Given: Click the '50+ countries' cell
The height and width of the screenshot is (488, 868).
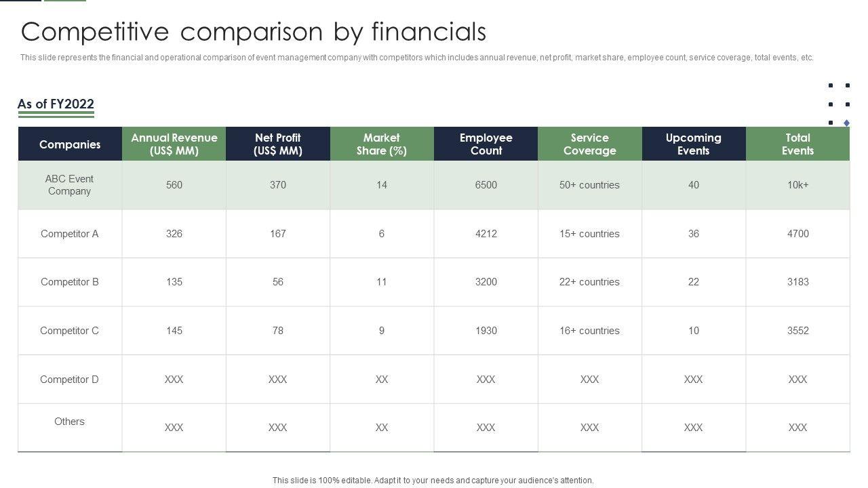Looking at the screenshot, I should click(x=590, y=185).
